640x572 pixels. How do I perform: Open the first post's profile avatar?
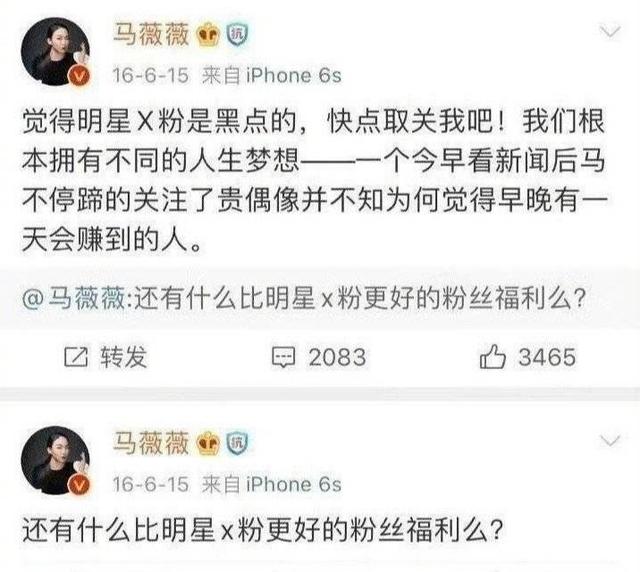coord(56,51)
